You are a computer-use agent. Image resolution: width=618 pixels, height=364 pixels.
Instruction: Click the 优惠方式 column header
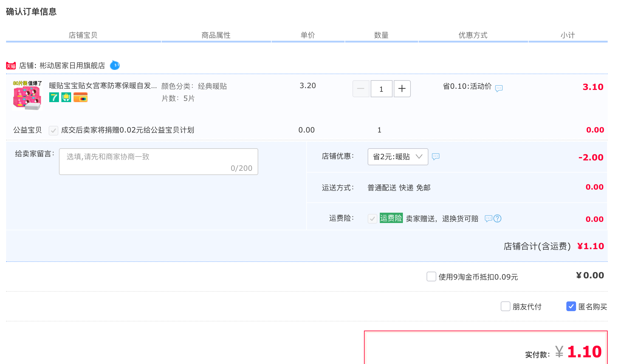(473, 35)
